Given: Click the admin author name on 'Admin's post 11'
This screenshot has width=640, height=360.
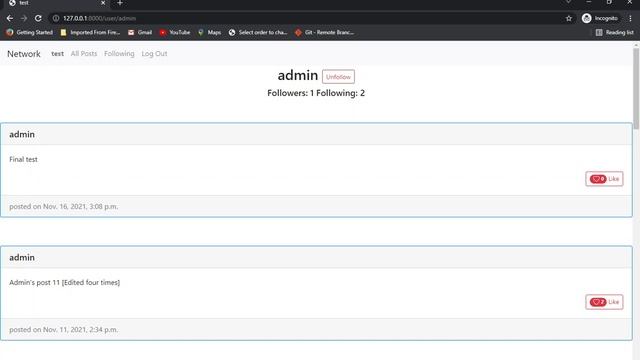Looking at the screenshot, I should click(22, 258).
